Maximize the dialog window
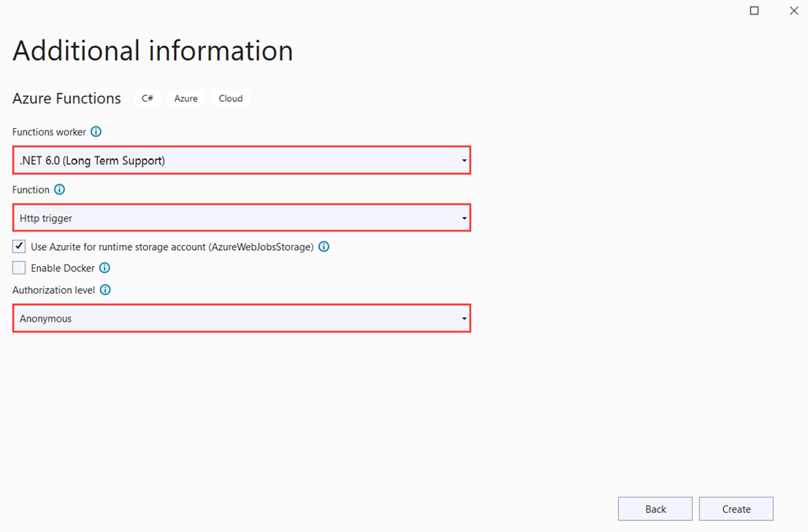This screenshot has height=532, width=808. pos(754,11)
